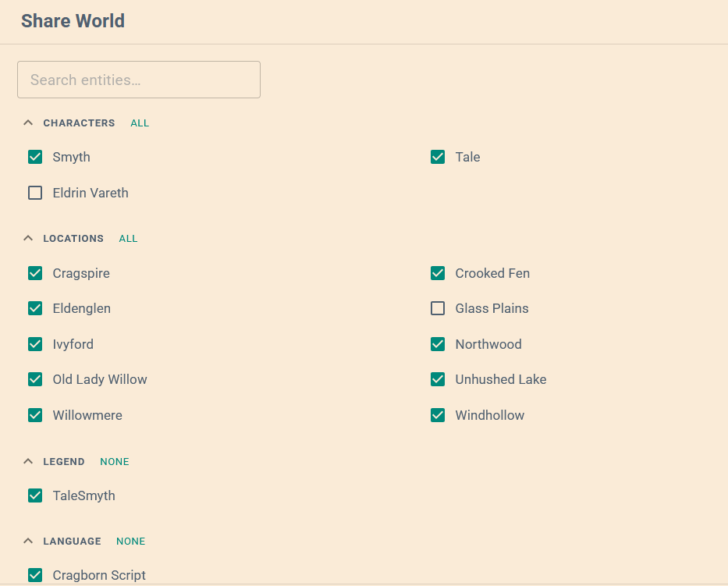Viewport: 728px width, 586px height.
Task: Toggle the Ivyford checkbox
Action: (35, 344)
